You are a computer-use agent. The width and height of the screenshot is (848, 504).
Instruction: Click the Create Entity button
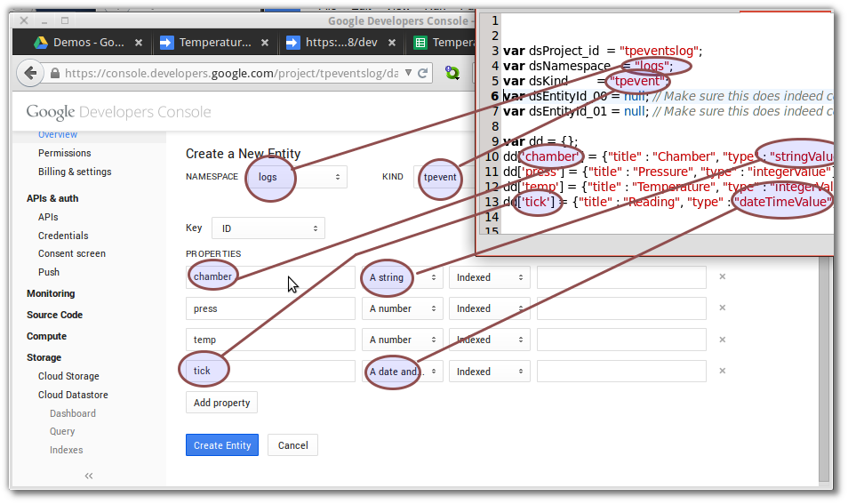tap(222, 445)
